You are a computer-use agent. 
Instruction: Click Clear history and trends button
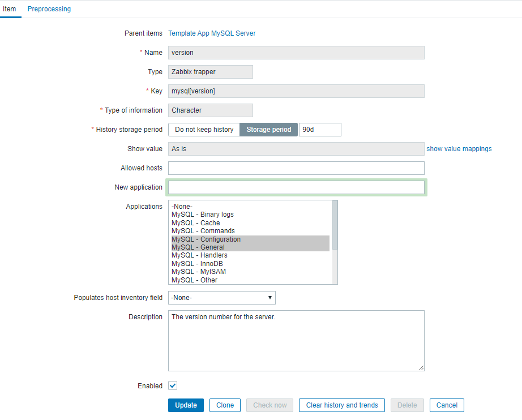[x=342, y=405]
